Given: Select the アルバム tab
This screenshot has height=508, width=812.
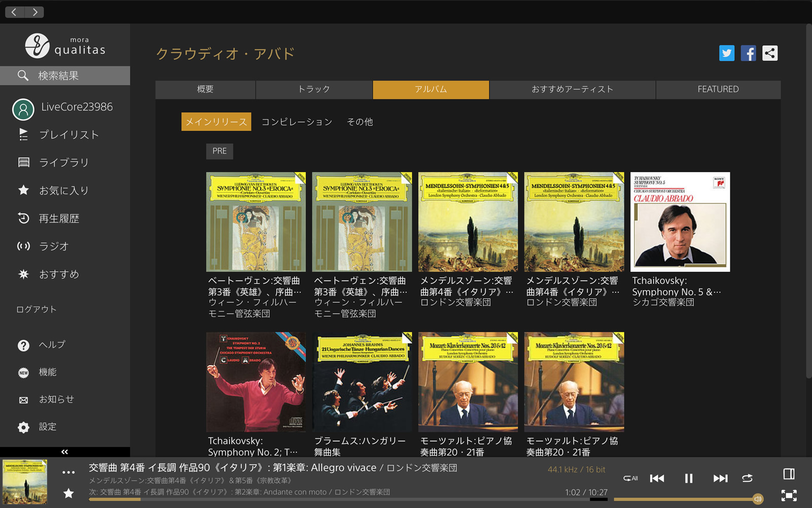Looking at the screenshot, I should point(431,89).
